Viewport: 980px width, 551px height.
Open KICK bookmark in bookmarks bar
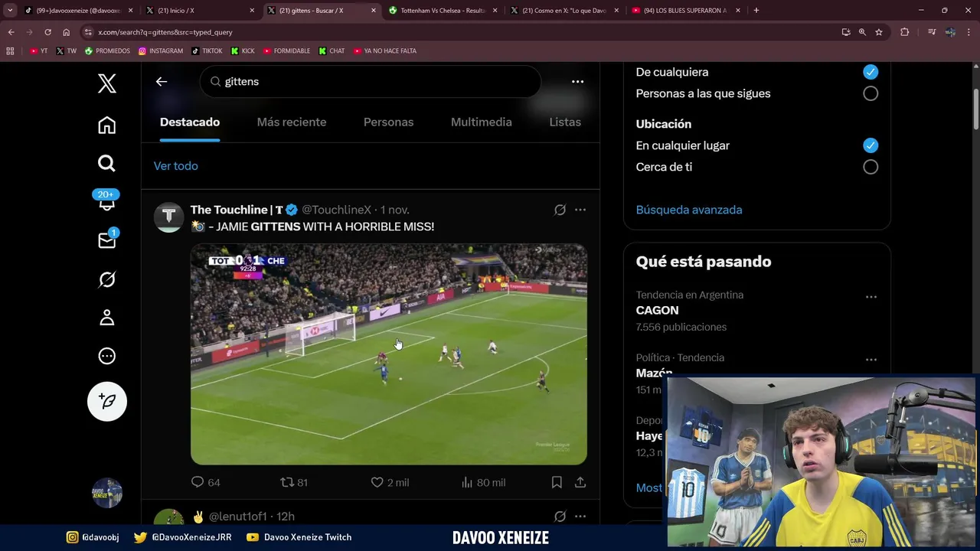pos(243,51)
